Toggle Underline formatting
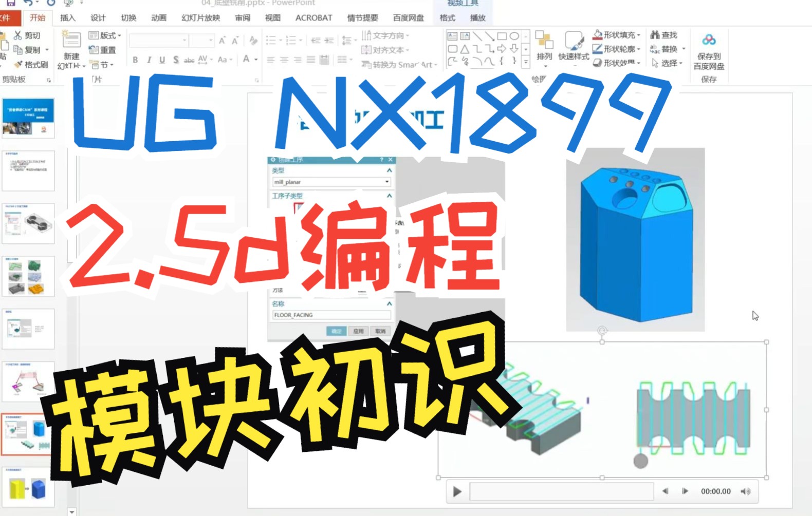 pos(162,60)
